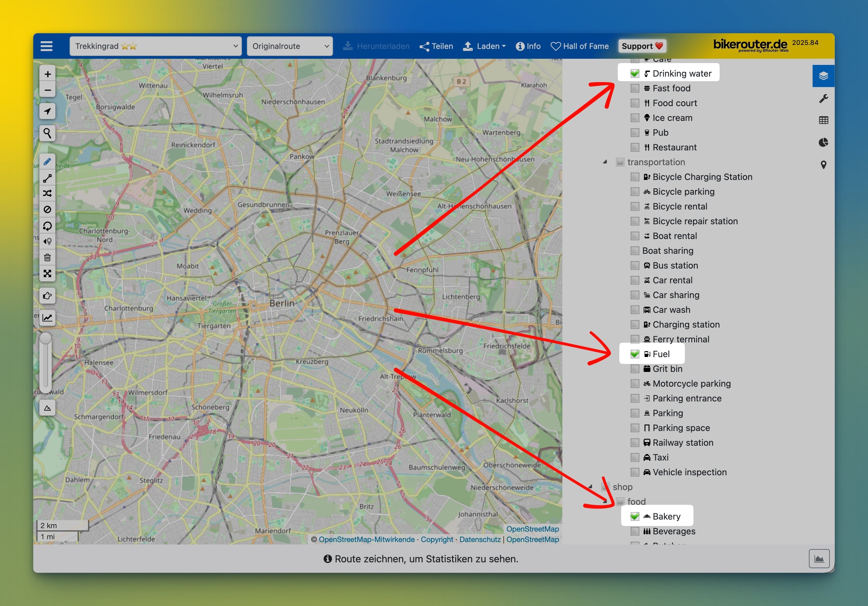Select the pencil draw route tool
The width and height of the screenshot is (868, 606).
(47, 162)
